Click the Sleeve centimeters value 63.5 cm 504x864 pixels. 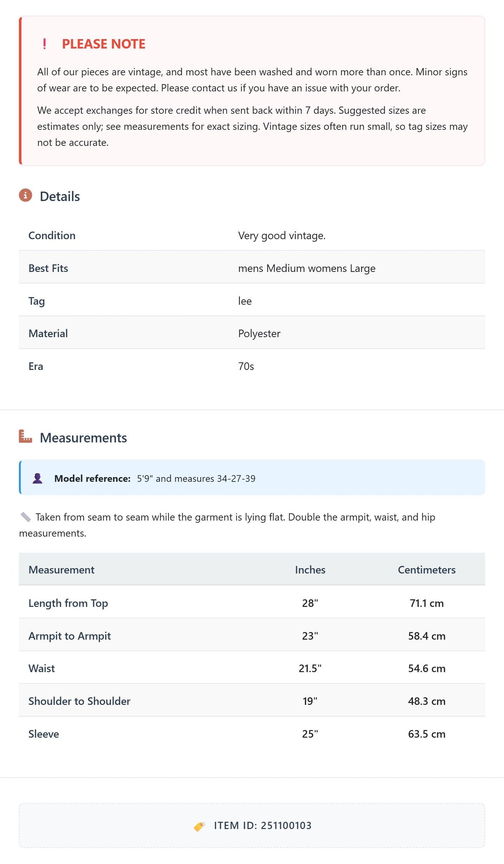427,734
